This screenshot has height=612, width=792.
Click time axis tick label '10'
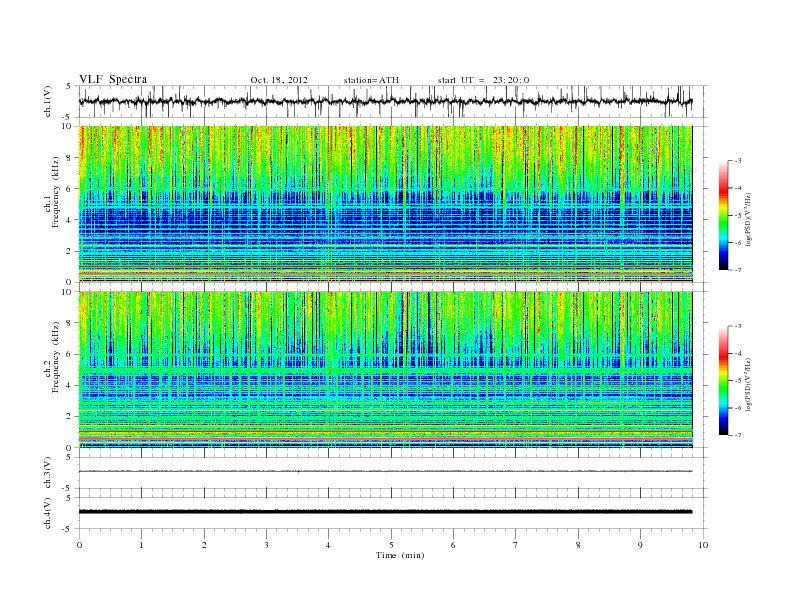pyautogui.click(x=703, y=545)
